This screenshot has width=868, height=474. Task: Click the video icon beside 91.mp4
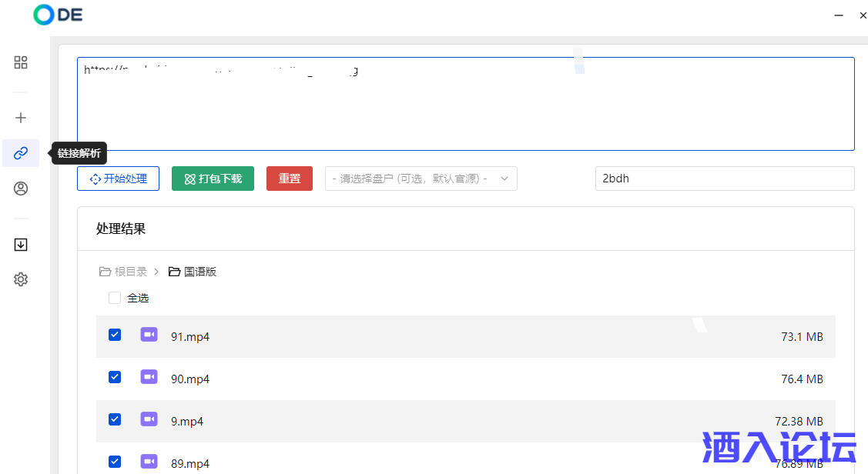[149, 335]
